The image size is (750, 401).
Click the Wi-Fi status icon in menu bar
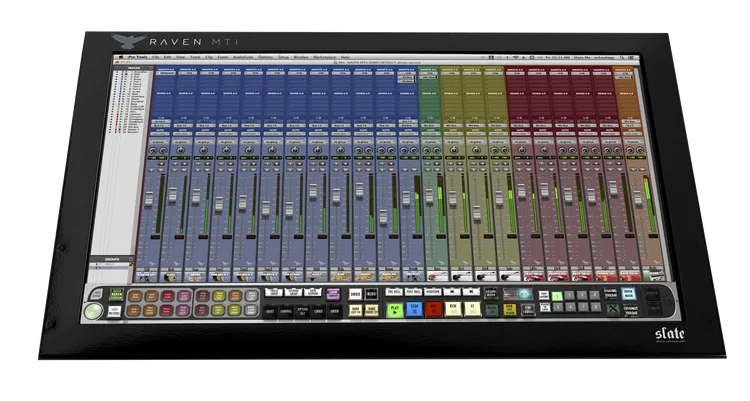[x=516, y=57]
